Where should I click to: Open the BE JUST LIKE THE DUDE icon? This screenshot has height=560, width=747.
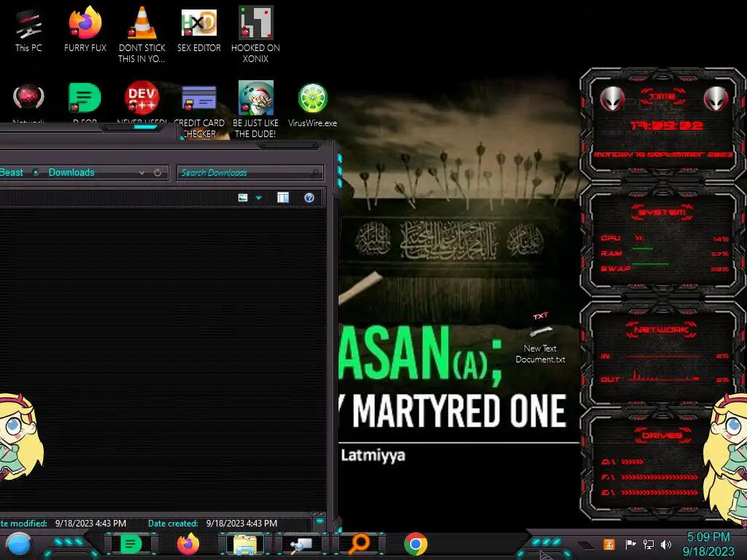click(x=256, y=109)
